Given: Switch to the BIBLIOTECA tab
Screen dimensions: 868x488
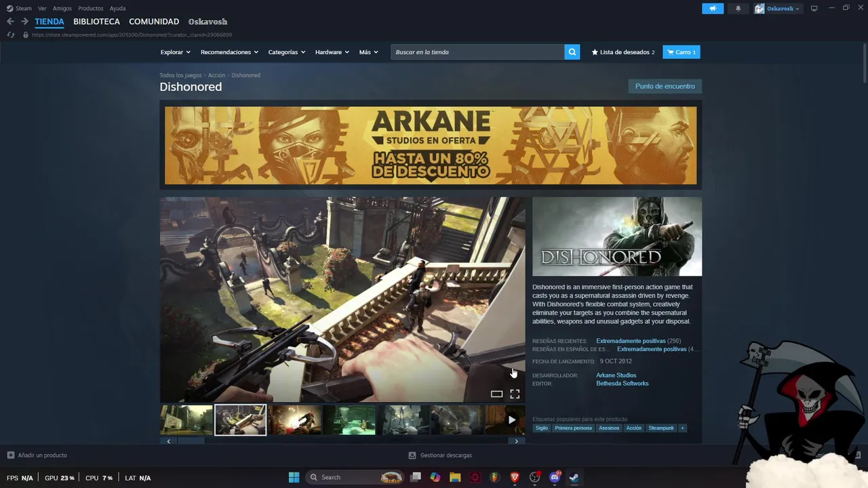Looking at the screenshot, I should tap(96, 22).
